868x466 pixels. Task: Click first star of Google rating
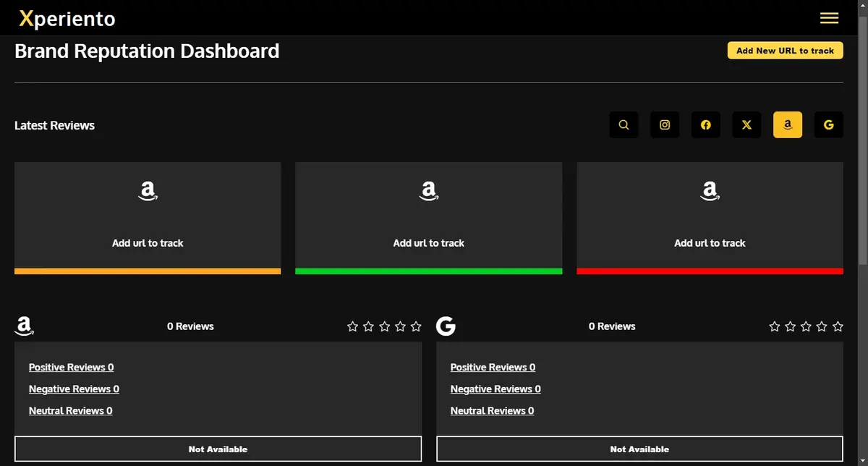point(774,326)
